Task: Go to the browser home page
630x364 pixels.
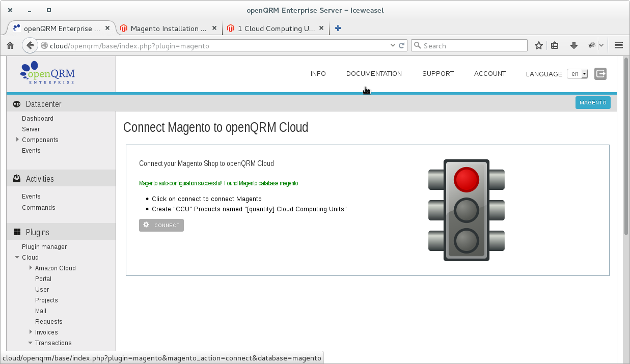Action: coord(10,45)
